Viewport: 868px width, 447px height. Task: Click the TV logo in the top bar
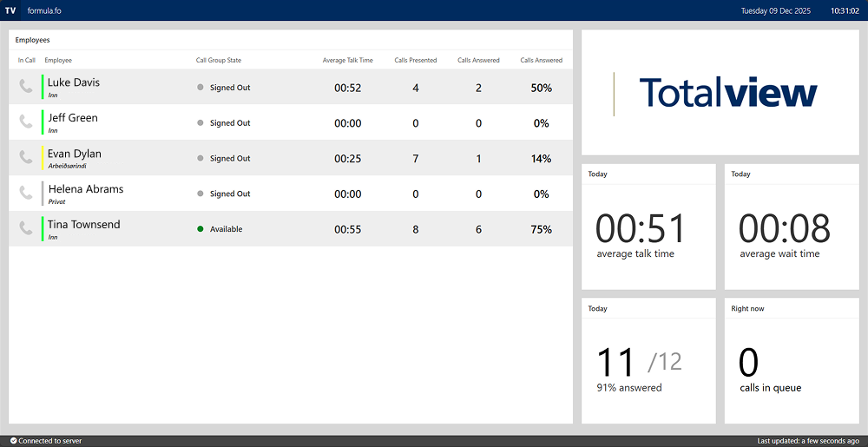[10, 10]
